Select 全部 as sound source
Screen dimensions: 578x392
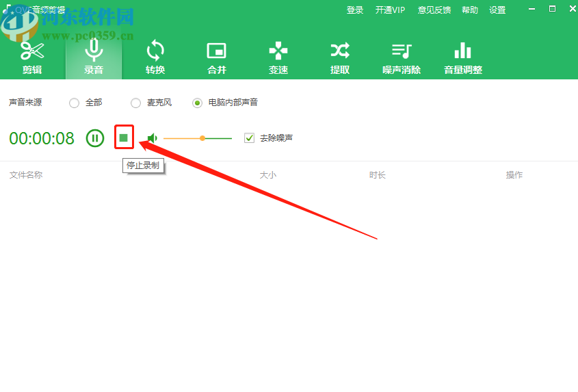coord(74,103)
